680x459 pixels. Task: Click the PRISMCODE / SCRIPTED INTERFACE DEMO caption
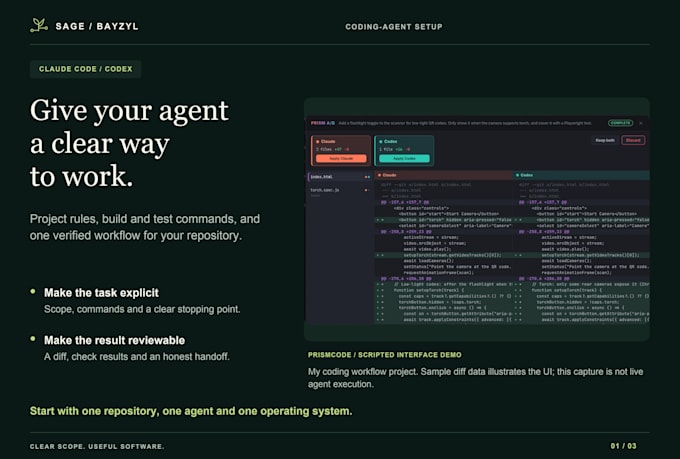[385, 355]
